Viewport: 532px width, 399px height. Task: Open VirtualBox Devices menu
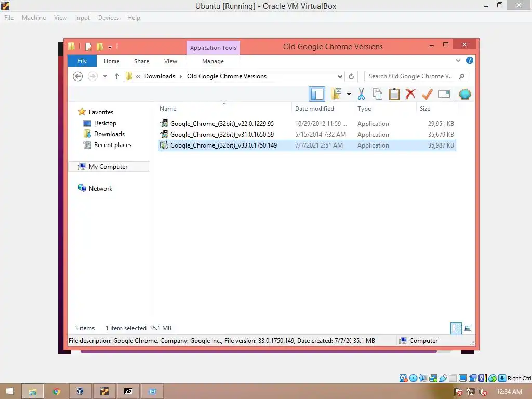pyautogui.click(x=108, y=18)
